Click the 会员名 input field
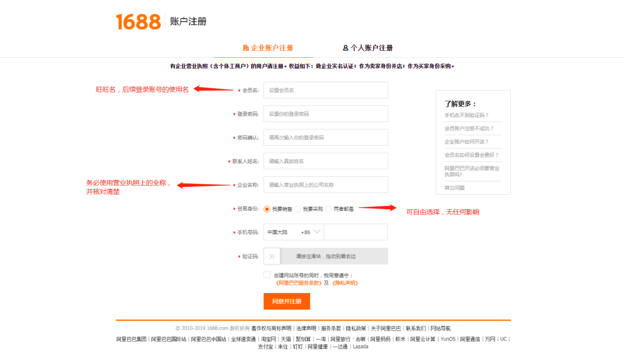 click(x=326, y=90)
